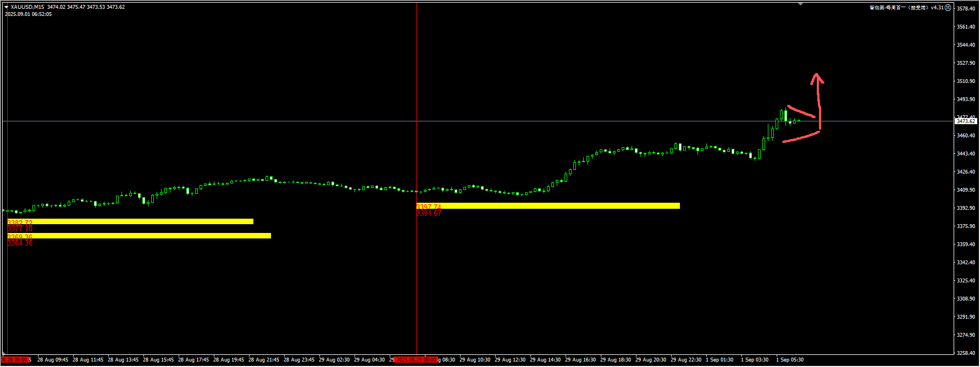Image resolution: width=980 pixels, height=367 pixels.
Task: Click the red 2025.08.29 08:00 time marker
Action: click(417, 360)
